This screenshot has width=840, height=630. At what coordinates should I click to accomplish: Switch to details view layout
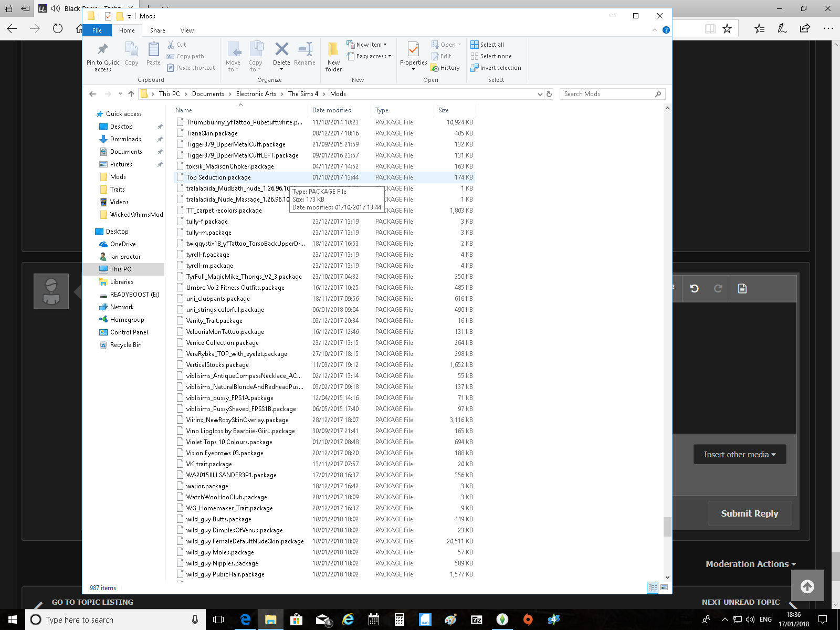(653, 587)
